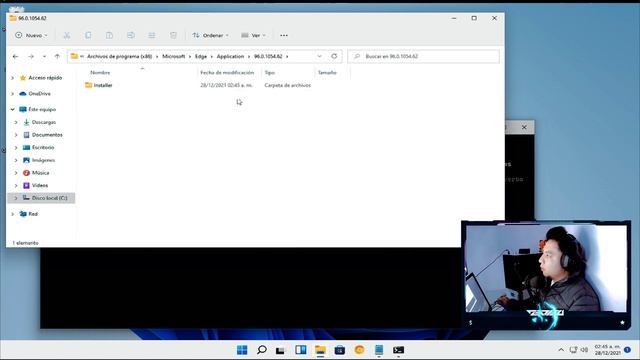Collapse the 'Este equipo' tree node
Viewport: 640px width, 360px height.
[12, 109]
